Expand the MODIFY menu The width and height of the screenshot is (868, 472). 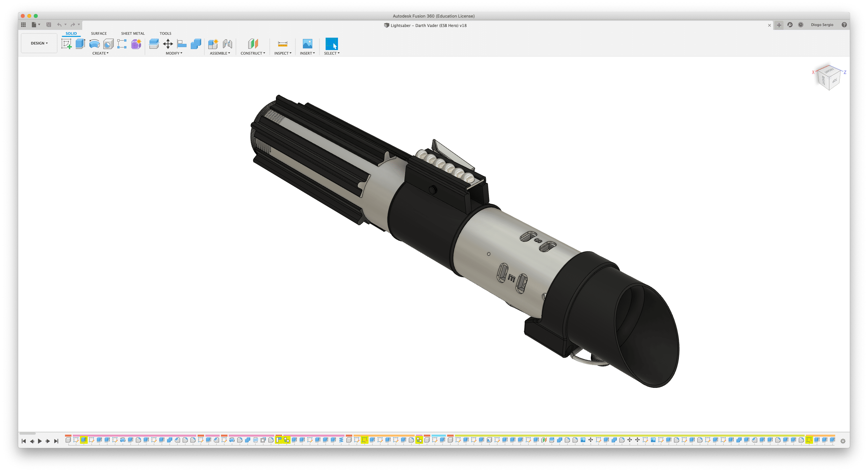point(174,53)
